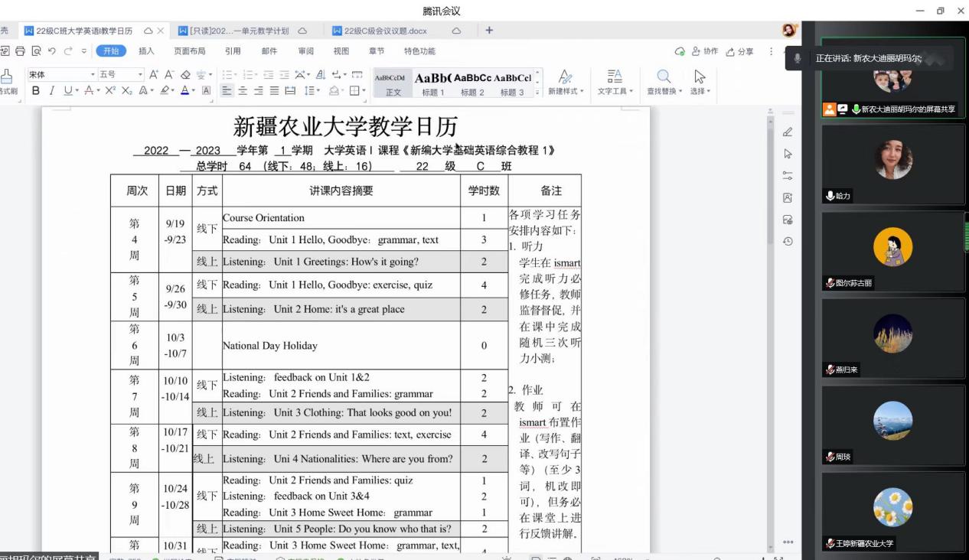Click the 新疆农业大学教学日历 document title
The height and width of the screenshot is (560, 969).
(345, 127)
